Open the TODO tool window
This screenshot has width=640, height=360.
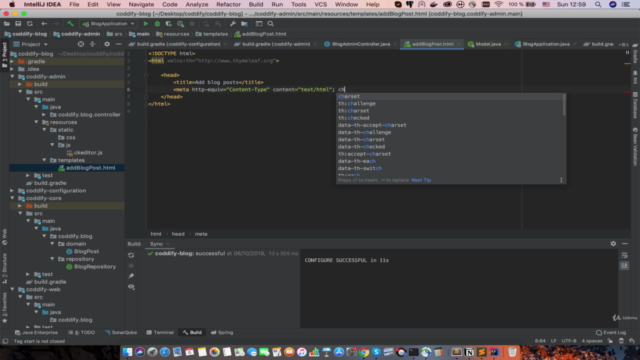click(82, 333)
